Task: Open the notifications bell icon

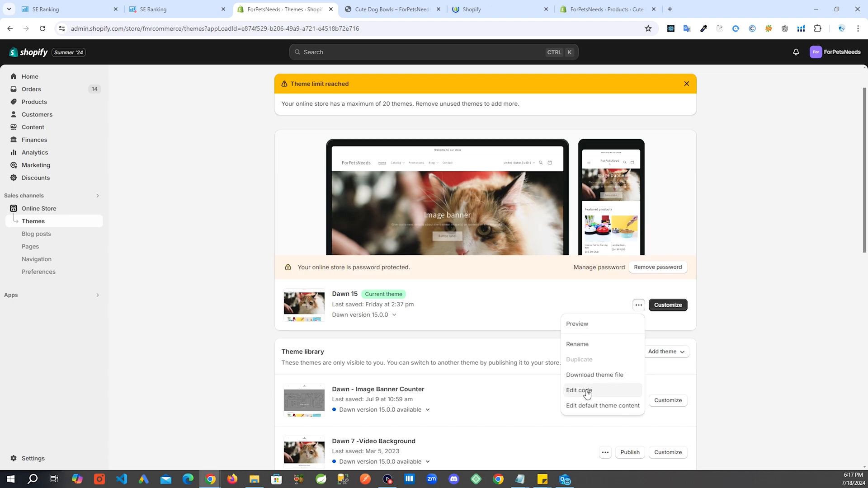Action: [796, 52]
